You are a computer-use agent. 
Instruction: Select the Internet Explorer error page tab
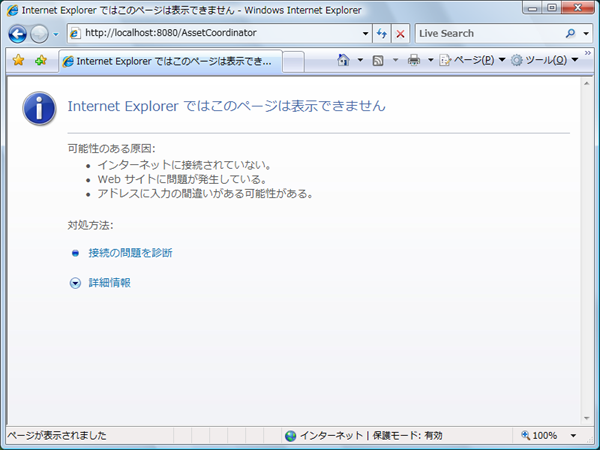point(171,61)
